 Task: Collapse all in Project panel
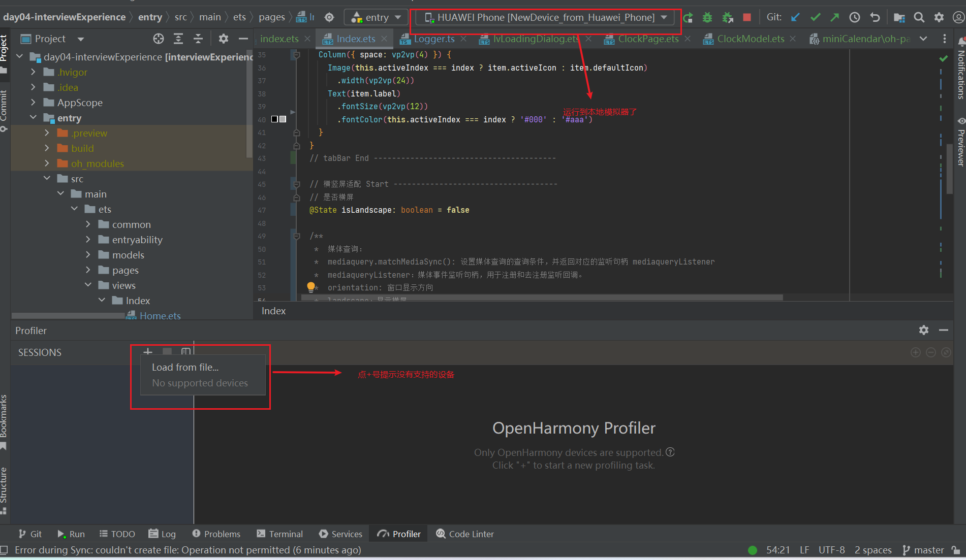[198, 39]
